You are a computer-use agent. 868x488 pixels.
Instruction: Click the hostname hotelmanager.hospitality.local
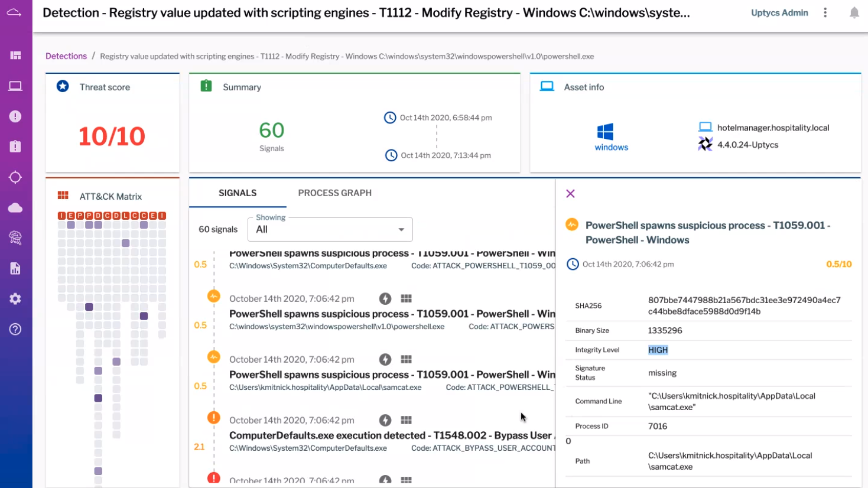(773, 128)
